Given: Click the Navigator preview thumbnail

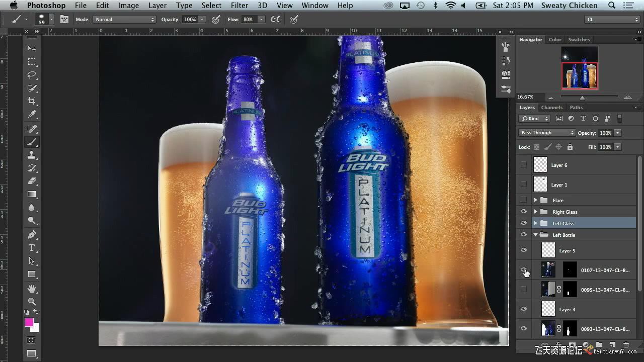Looking at the screenshot, I should pyautogui.click(x=580, y=68).
